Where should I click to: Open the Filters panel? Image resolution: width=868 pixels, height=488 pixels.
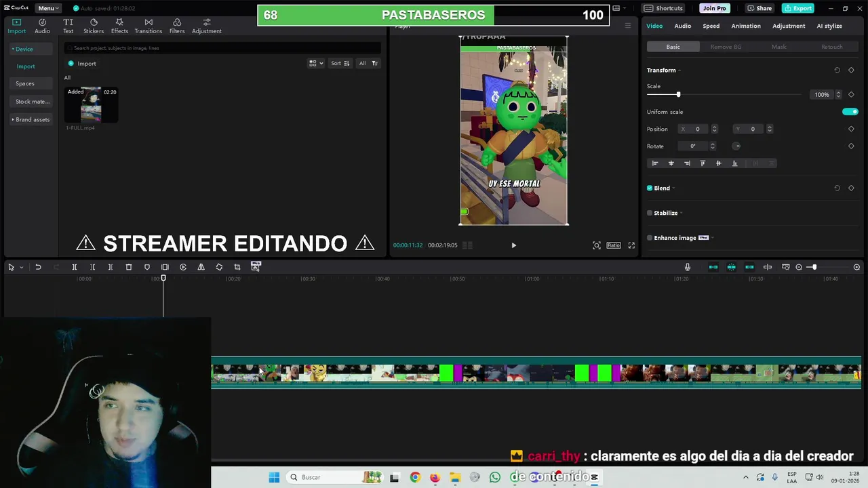tap(177, 26)
